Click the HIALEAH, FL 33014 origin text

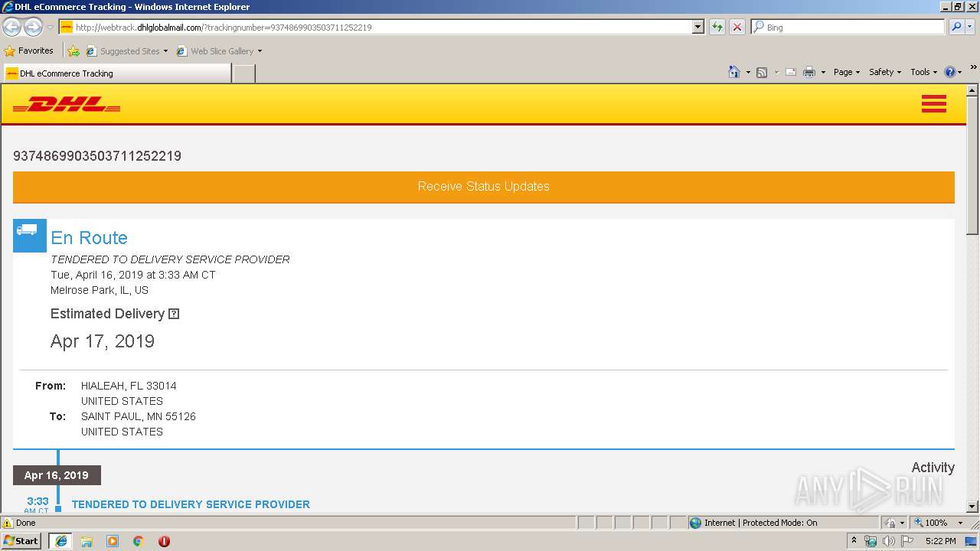click(x=129, y=386)
